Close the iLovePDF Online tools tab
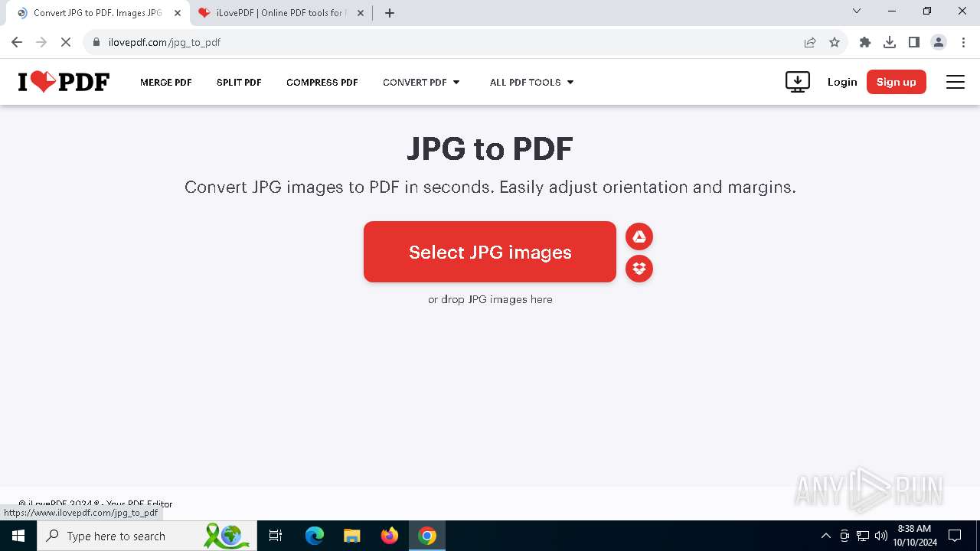The height and width of the screenshot is (551, 980). [x=361, y=13]
